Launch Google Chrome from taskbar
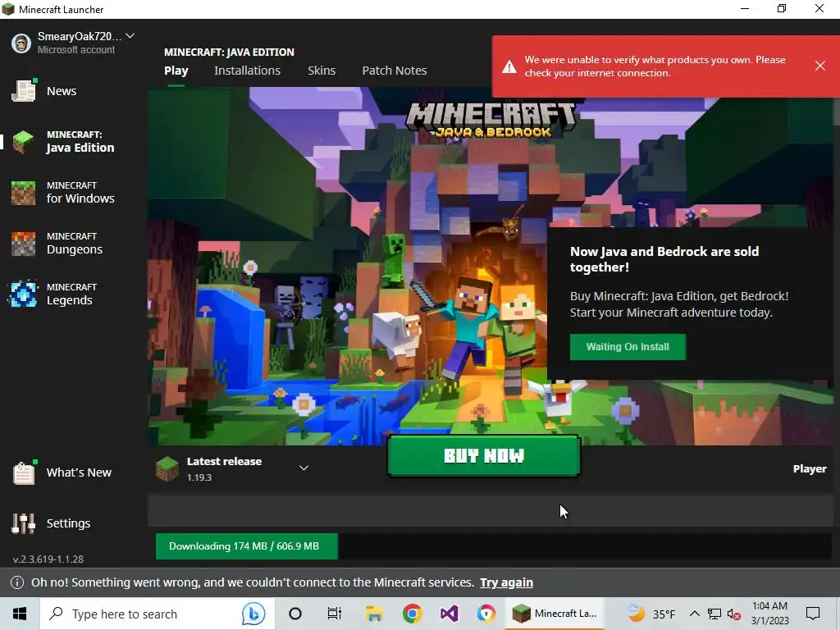840x630 pixels. [412, 614]
